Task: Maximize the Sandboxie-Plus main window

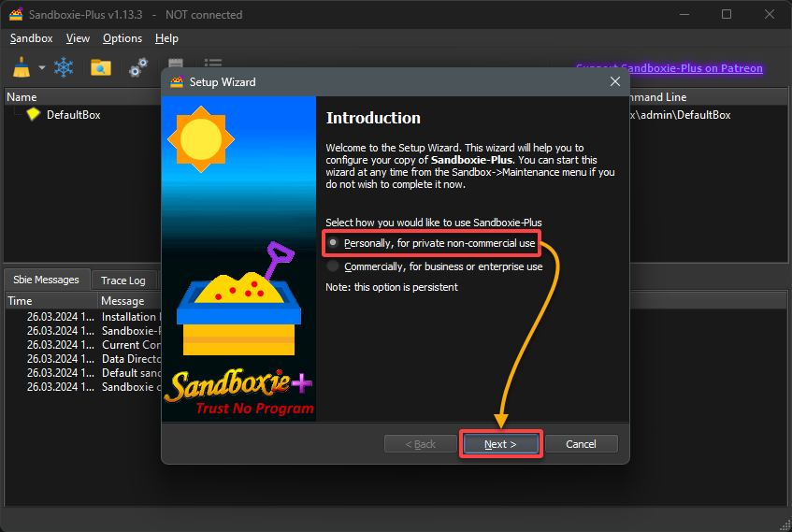Action: point(727,14)
